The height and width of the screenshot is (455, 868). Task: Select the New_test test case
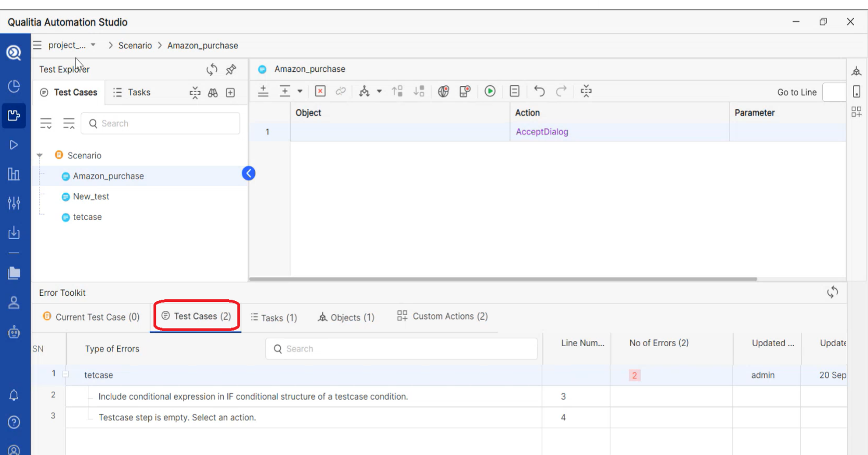point(91,196)
